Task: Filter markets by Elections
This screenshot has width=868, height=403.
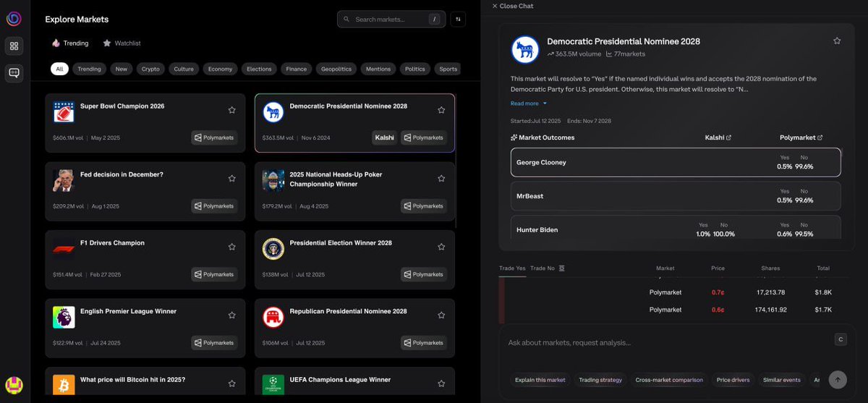Action: point(259,69)
